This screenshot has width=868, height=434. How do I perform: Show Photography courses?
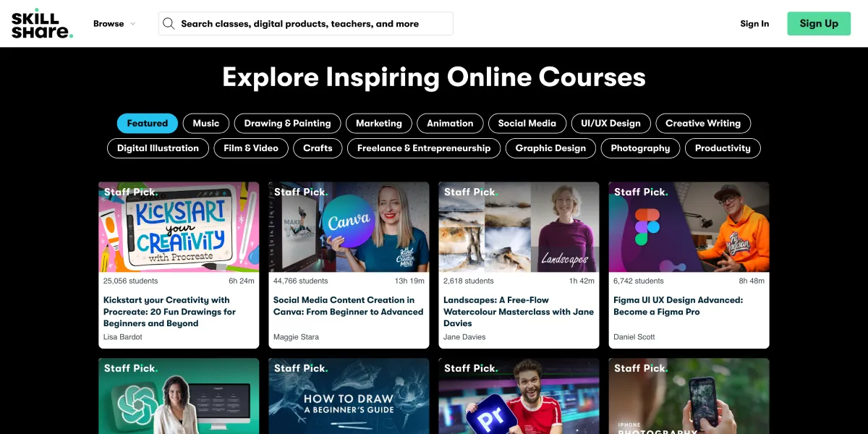coord(640,148)
